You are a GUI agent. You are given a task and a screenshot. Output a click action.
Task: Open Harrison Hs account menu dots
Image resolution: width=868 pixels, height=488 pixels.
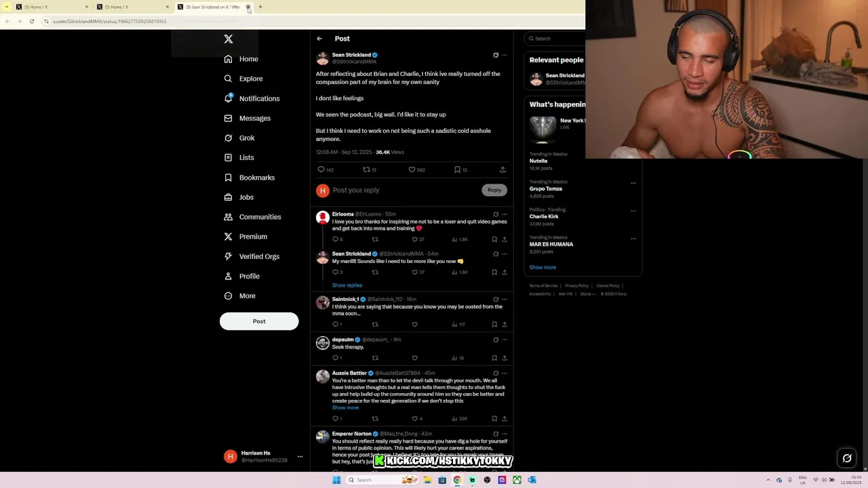pyautogui.click(x=300, y=457)
